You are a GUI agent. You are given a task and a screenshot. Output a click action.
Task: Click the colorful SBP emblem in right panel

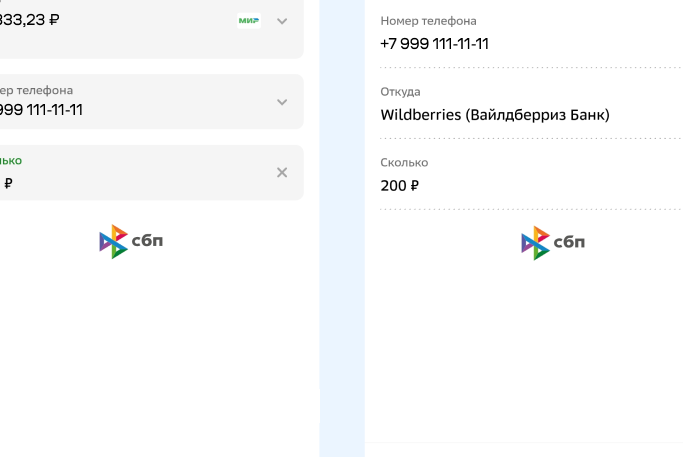tap(535, 243)
